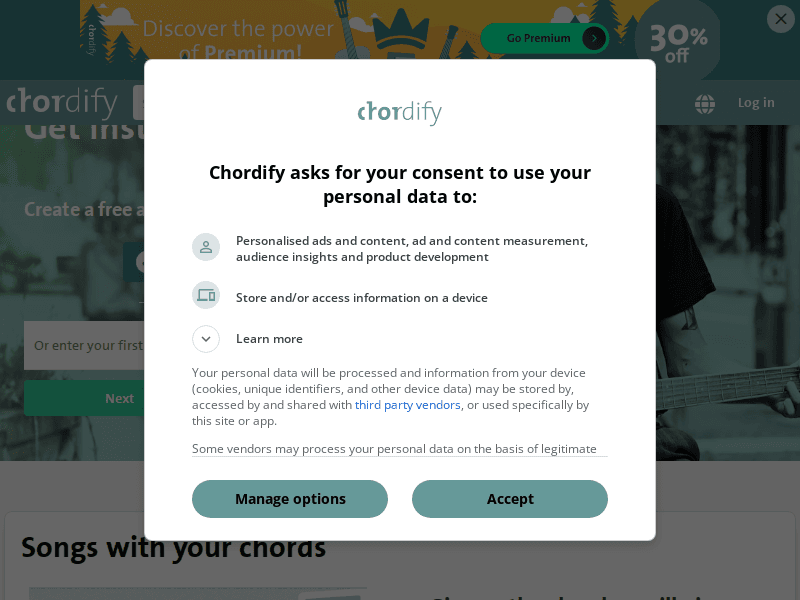Open the legitimate interest disclosure text

(399, 449)
